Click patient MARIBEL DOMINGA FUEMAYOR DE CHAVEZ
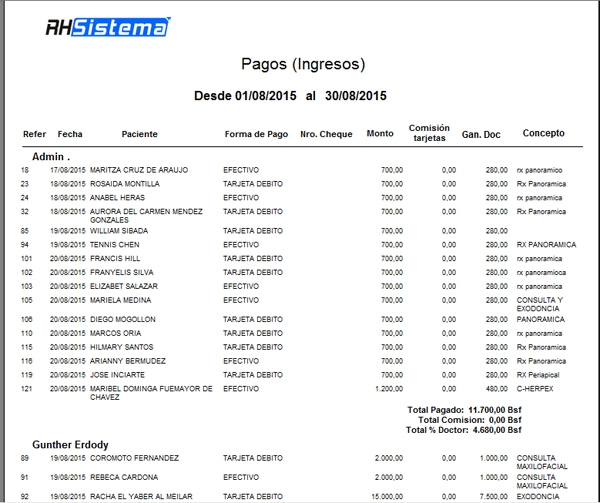Viewport: 600px width, 503px height. tap(151, 393)
